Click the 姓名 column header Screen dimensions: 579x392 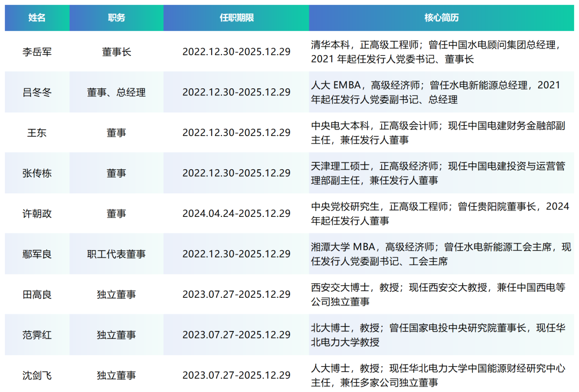click(37, 18)
